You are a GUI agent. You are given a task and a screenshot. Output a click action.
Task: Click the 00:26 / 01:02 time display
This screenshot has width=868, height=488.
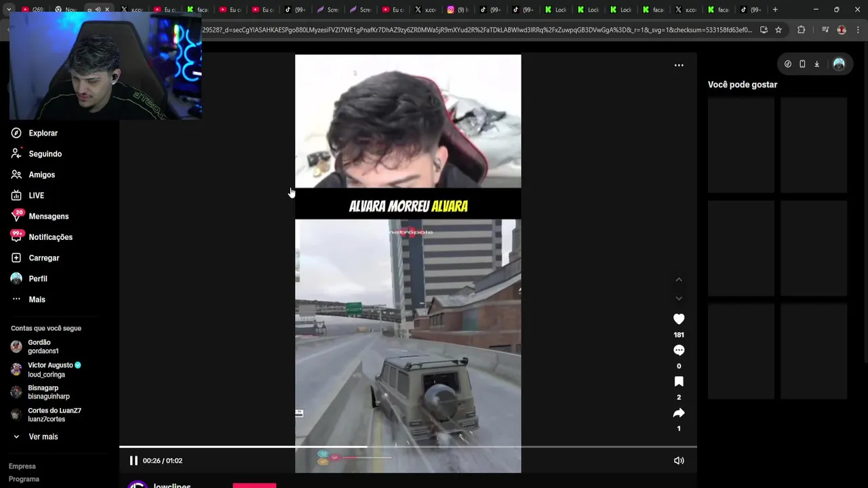[162, 461]
